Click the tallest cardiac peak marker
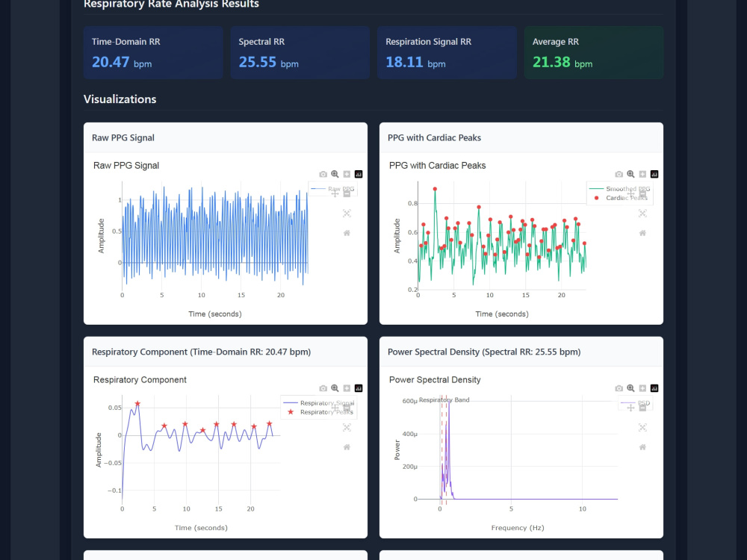 coord(435,189)
